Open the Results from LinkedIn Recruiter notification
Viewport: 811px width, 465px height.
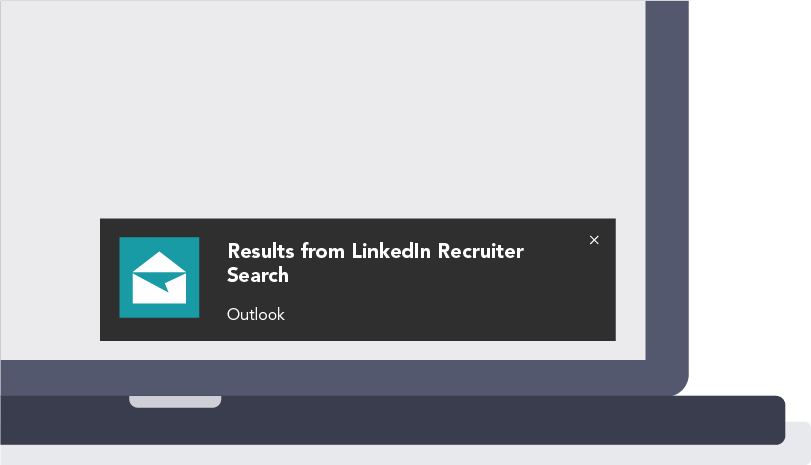pos(358,279)
